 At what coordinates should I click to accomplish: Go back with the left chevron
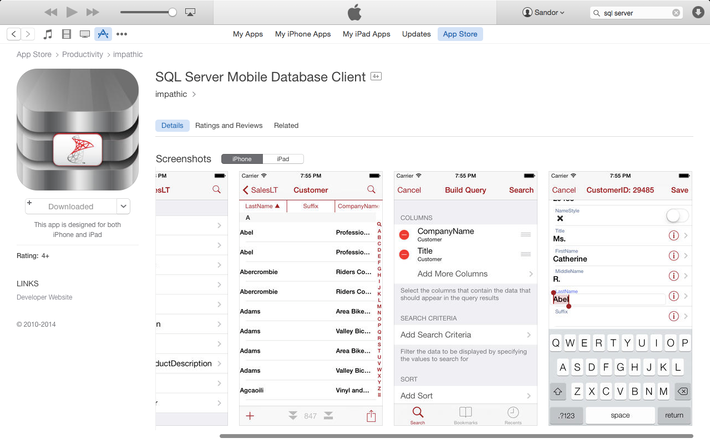click(x=14, y=34)
